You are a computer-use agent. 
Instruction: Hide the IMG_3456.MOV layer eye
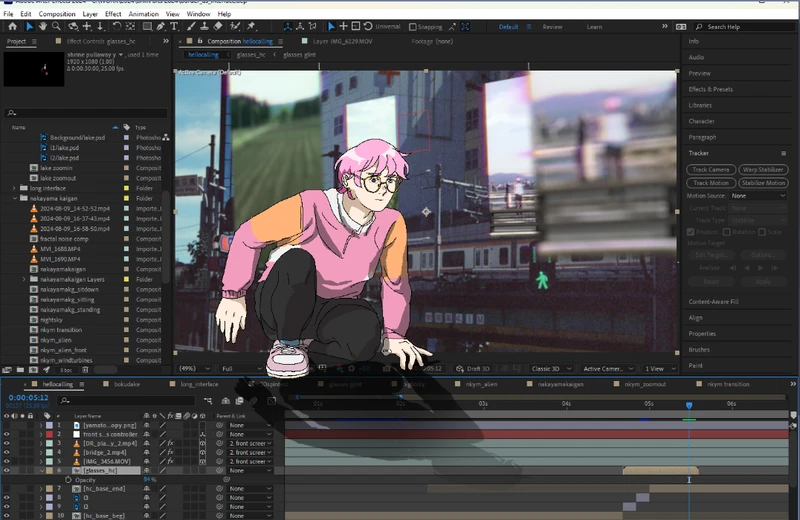coord(7,461)
